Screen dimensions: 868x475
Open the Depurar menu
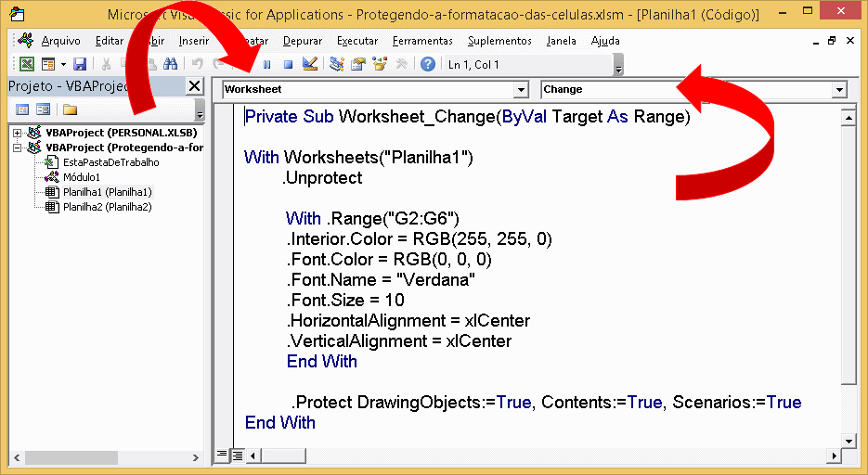point(303,41)
